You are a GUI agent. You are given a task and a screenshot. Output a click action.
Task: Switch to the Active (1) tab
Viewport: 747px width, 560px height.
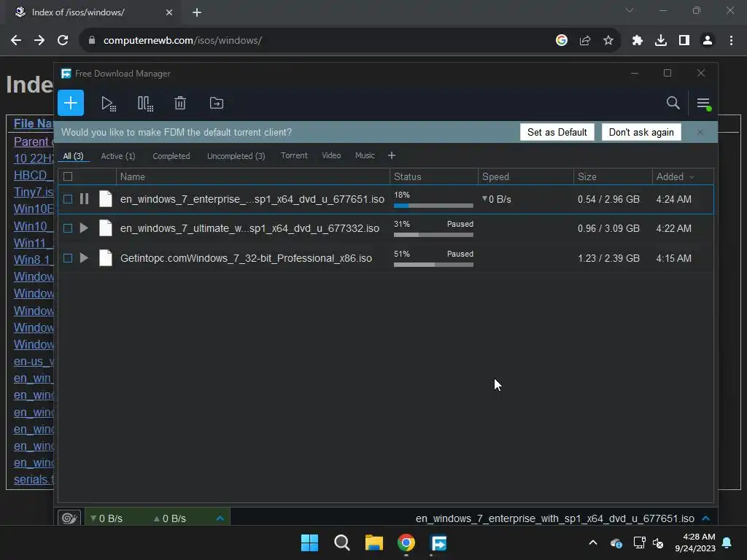point(117,156)
